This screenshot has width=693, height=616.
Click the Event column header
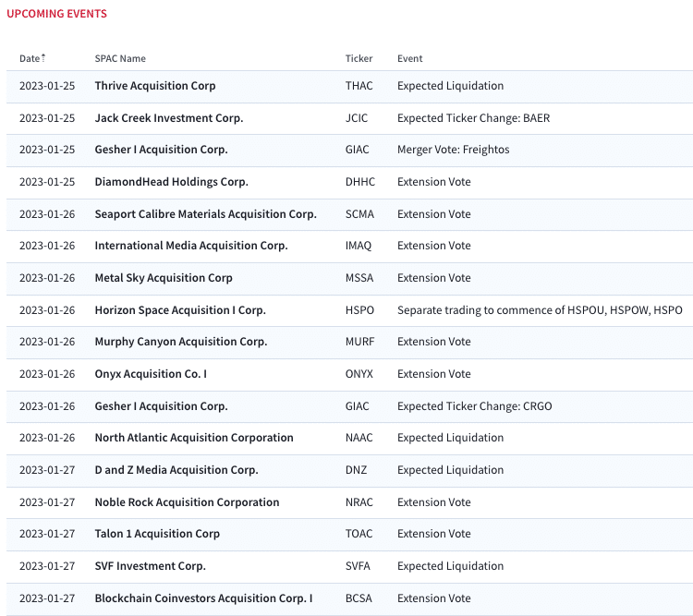[409, 58]
